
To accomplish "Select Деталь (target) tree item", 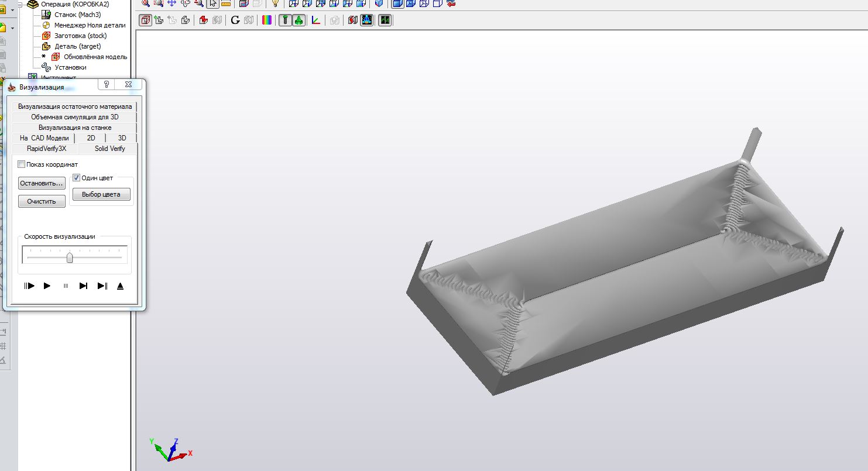I will [78, 46].
